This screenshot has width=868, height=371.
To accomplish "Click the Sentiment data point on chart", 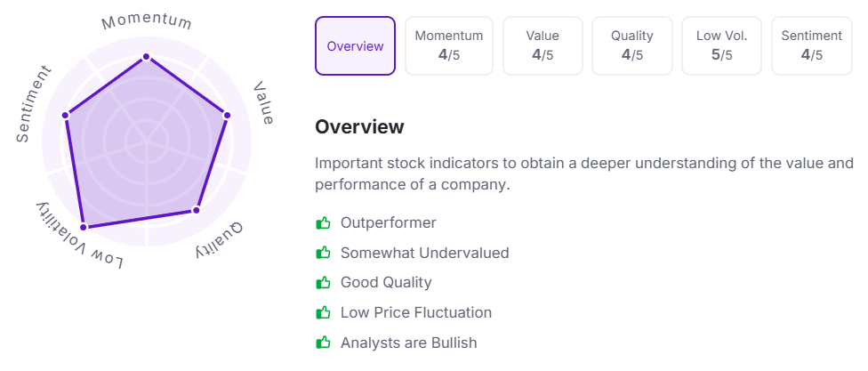I will point(65,115).
